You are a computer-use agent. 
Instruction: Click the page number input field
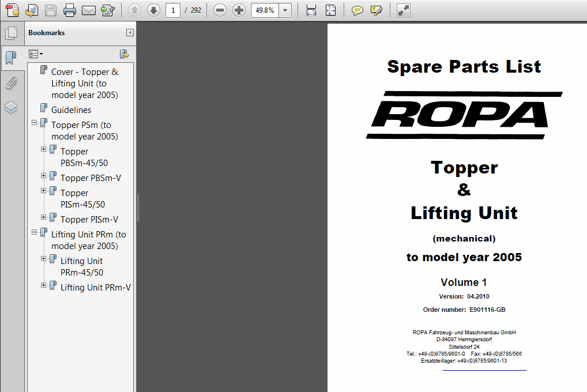point(173,10)
